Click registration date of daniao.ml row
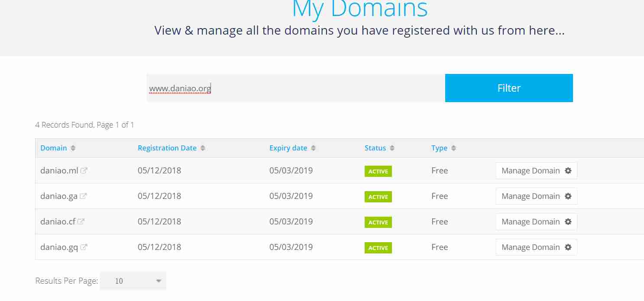This screenshot has width=644, height=301. (x=159, y=170)
